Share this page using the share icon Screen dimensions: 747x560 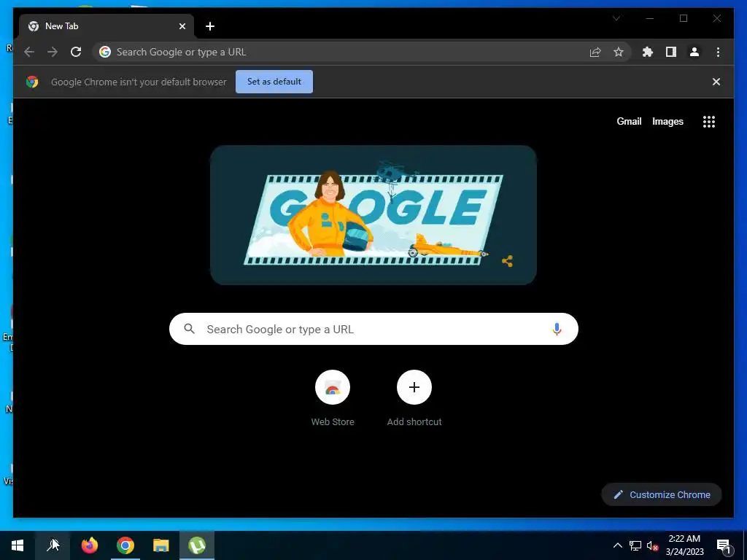pyautogui.click(x=595, y=52)
